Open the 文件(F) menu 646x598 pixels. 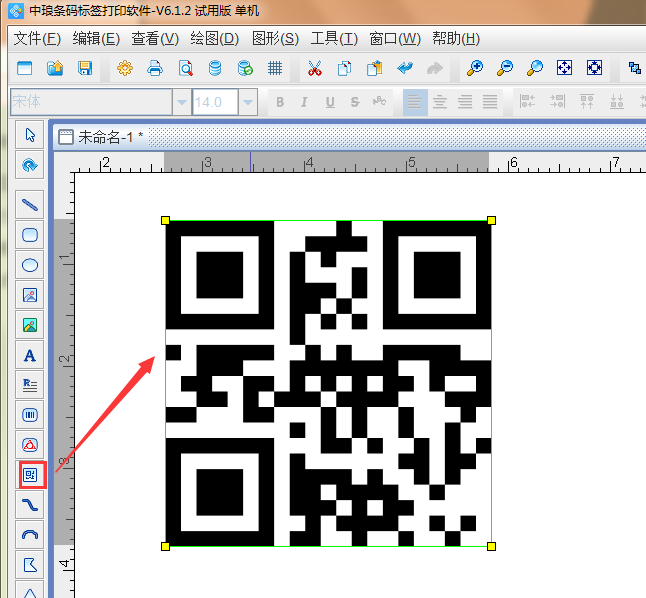38,38
